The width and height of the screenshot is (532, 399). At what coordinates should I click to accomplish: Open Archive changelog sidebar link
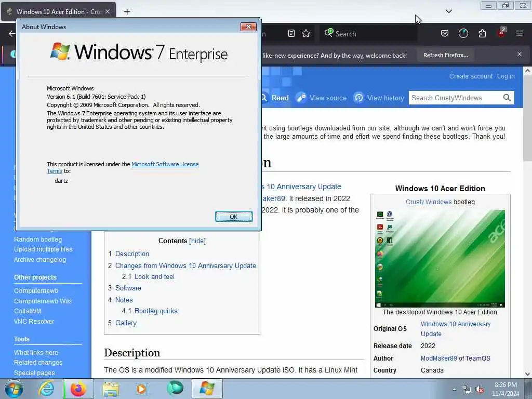[40, 260]
